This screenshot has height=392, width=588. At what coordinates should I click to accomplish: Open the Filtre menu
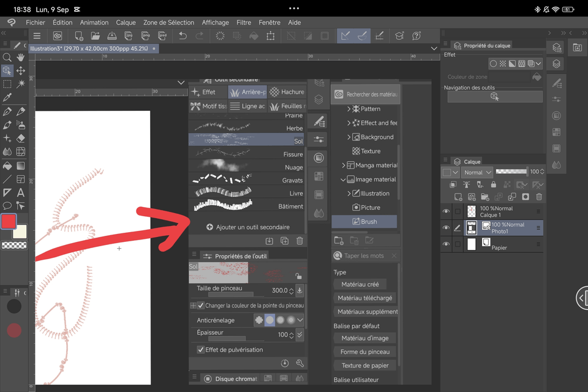[x=244, y=23]
